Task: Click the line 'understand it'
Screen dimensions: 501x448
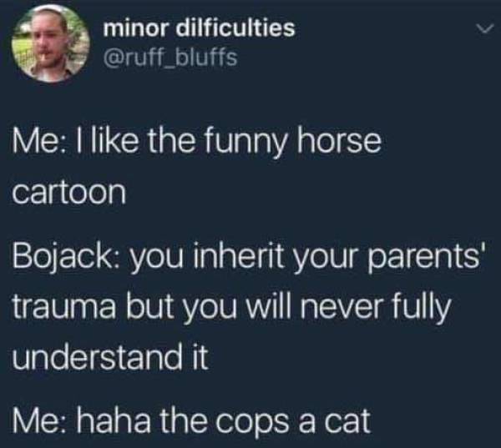Action: click(110, 355)
